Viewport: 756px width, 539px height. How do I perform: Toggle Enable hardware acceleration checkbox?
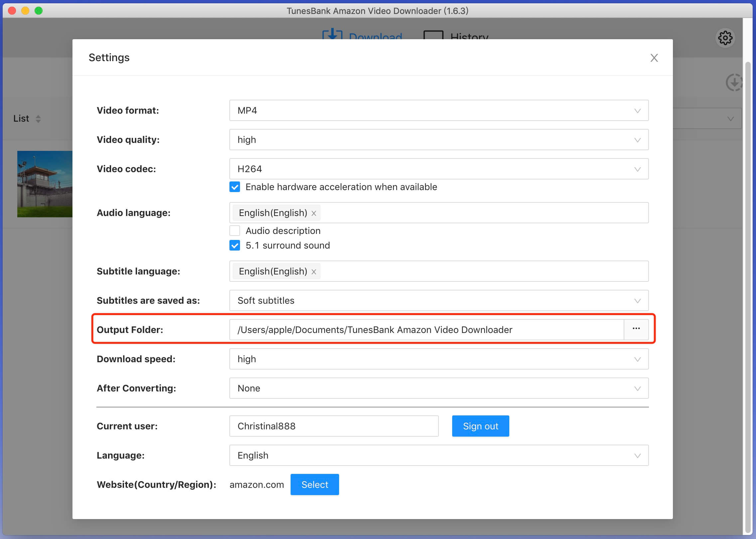pos(235,187)
